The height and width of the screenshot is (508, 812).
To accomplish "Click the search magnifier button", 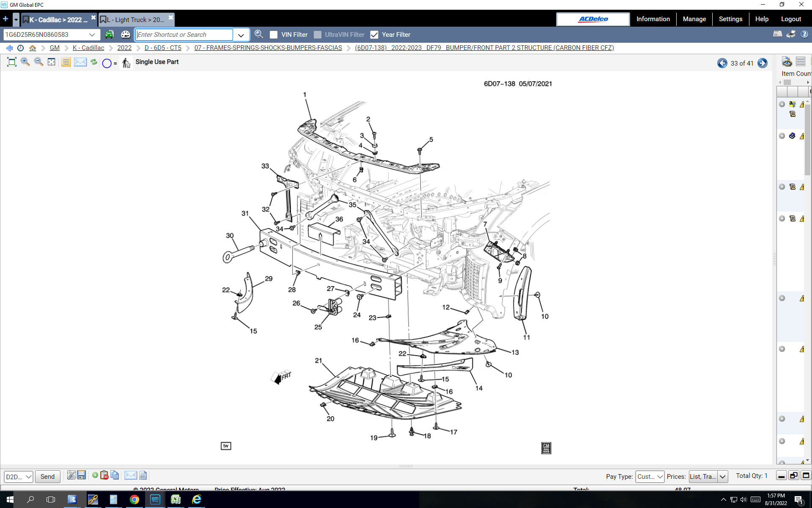I will coord(259,35).
